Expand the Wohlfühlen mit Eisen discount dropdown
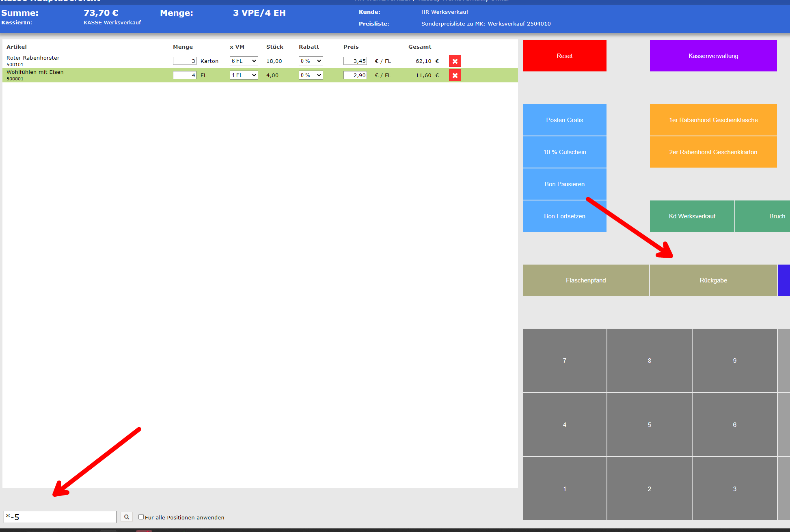The width and height of the screenshot is (790, 532). [x=311, y=75]
